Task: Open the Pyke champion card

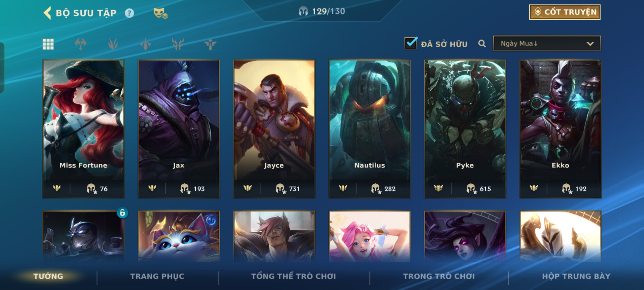Action: coord(465,129)
